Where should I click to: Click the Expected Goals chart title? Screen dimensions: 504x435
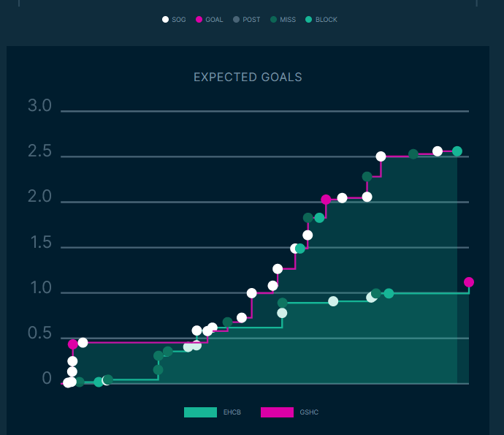point(248,77)
